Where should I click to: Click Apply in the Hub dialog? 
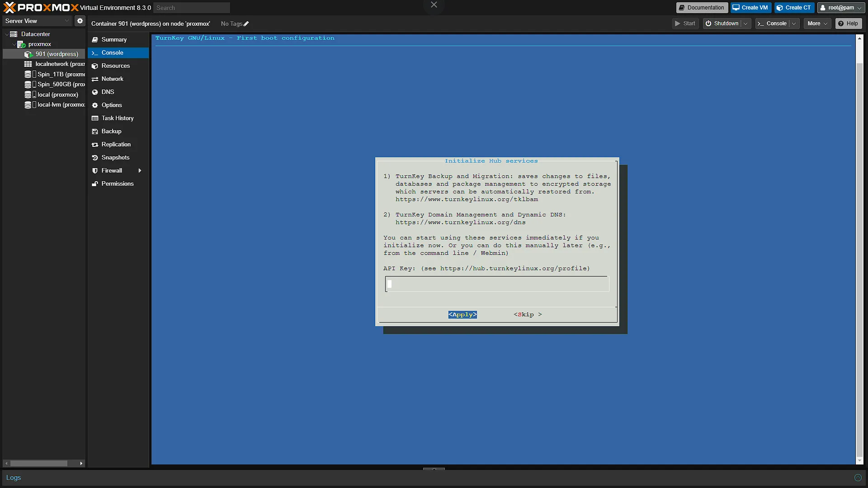462,314
